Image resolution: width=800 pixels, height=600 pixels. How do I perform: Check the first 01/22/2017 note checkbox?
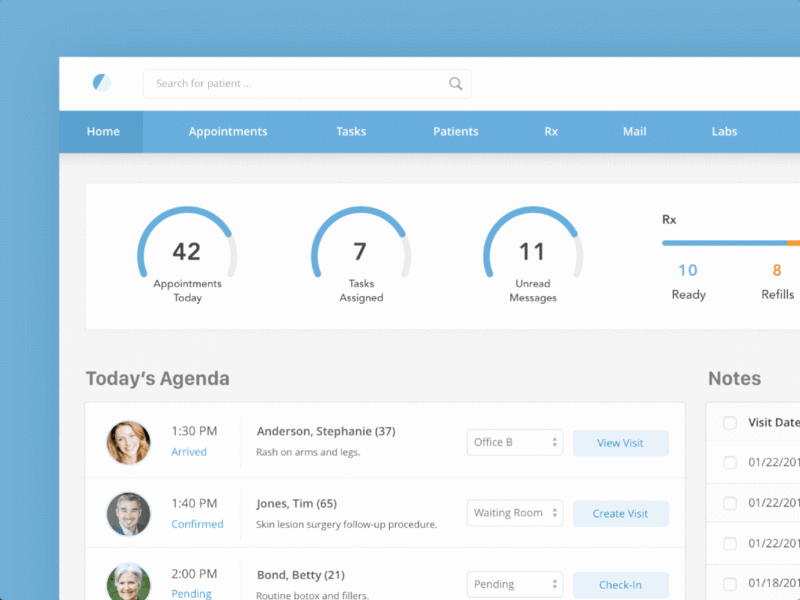[729, 462]
